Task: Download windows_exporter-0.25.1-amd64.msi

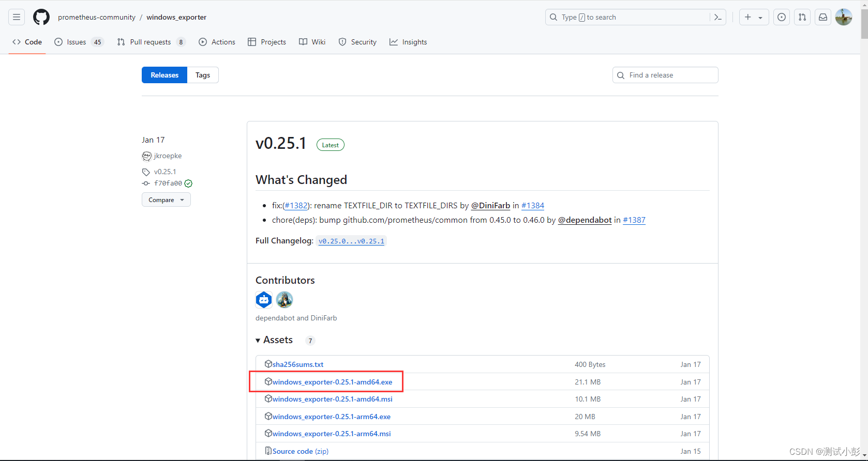Action: point(332,399)
